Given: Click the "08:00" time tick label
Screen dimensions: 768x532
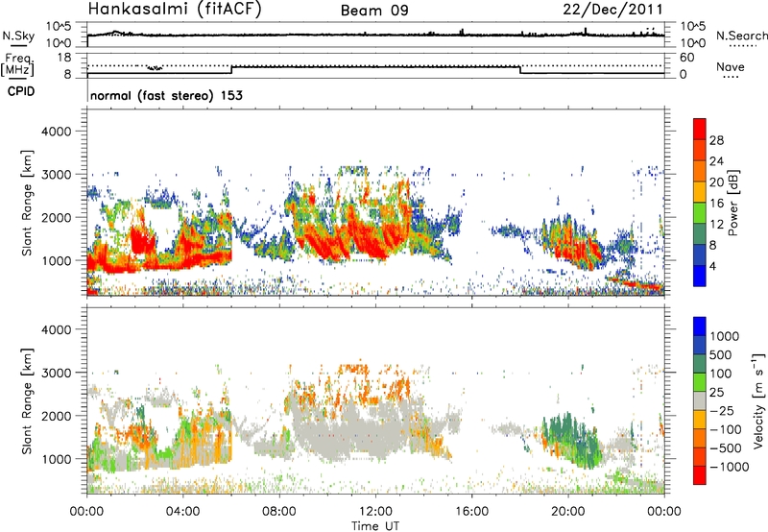Looking at the screenshot, I should point(278,512).
